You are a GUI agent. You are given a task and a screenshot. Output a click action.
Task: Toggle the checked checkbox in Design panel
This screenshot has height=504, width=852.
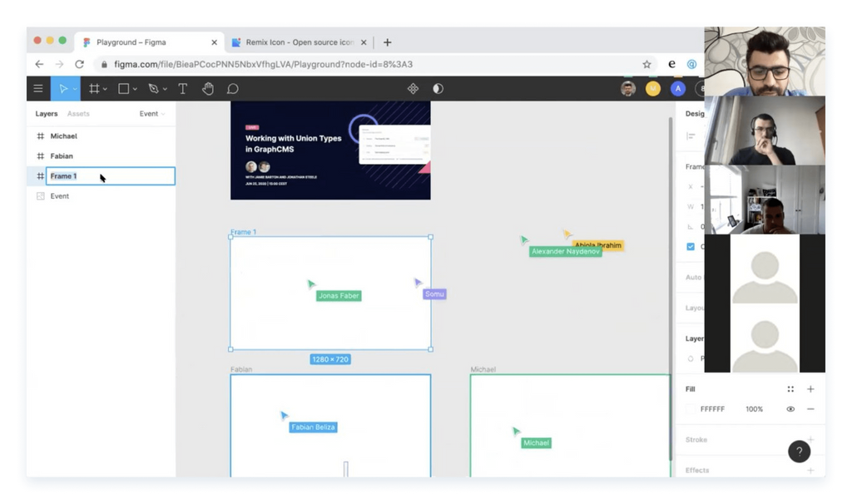click(691, 246)
